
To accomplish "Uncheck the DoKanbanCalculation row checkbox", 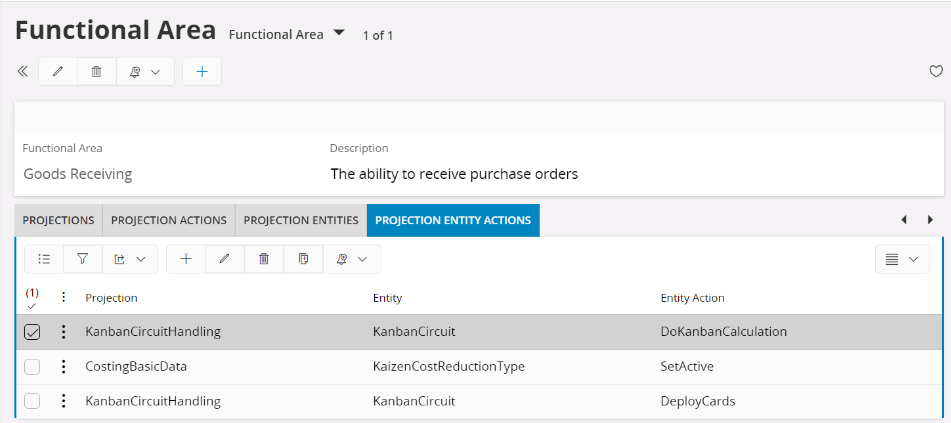I will click(x=32, y=332).
